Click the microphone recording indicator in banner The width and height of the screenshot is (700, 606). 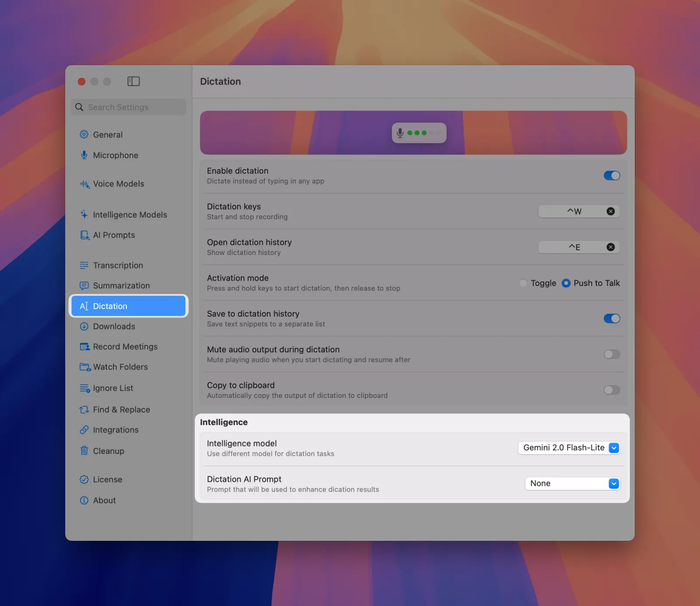click(419, 132)
